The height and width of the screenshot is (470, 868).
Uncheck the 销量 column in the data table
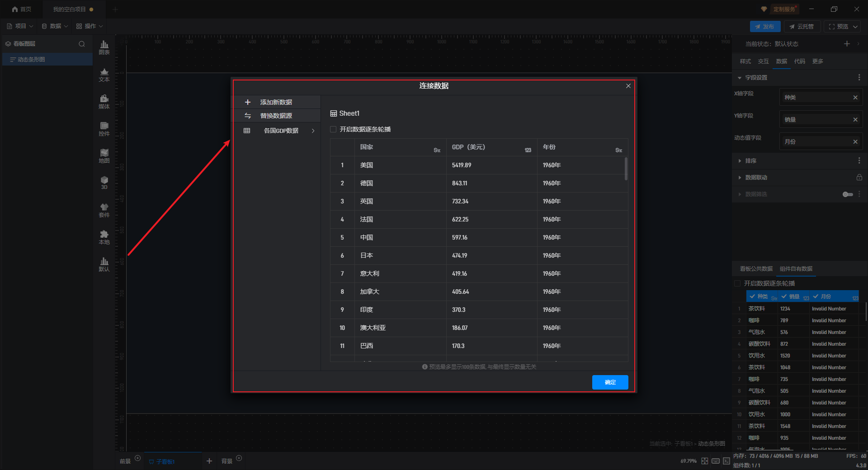coord(784,296)
